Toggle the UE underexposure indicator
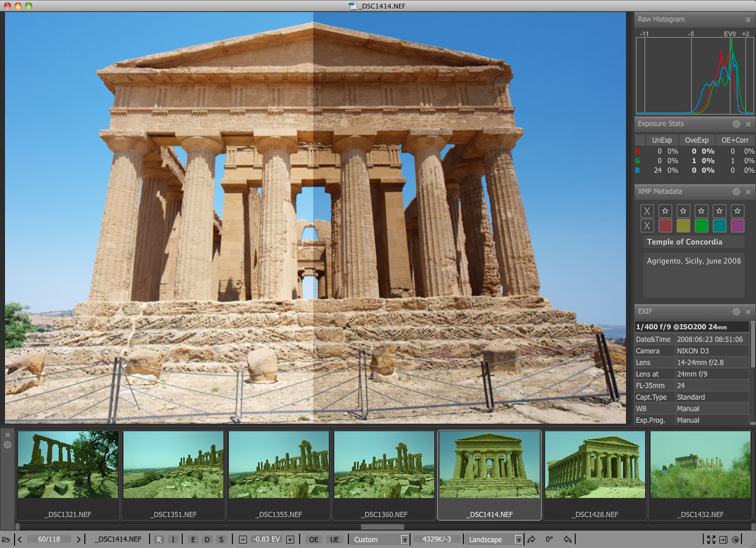Screen dimensions: 756x548 334,539
